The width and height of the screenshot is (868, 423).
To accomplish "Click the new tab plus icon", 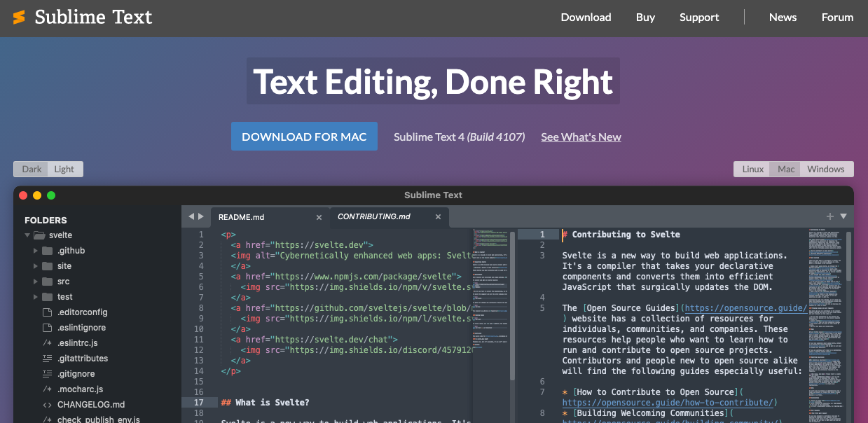I will [x=830, y=216].
